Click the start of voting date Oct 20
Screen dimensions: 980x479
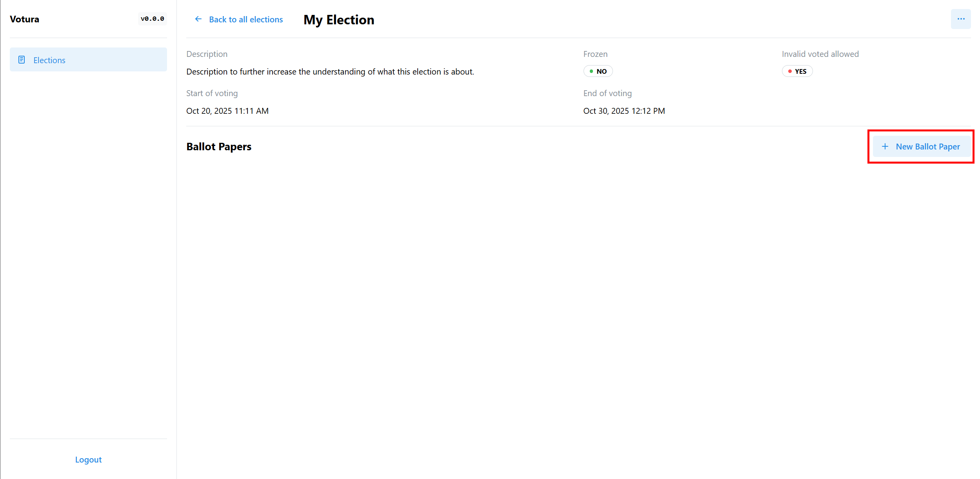(x=227, y=111)
